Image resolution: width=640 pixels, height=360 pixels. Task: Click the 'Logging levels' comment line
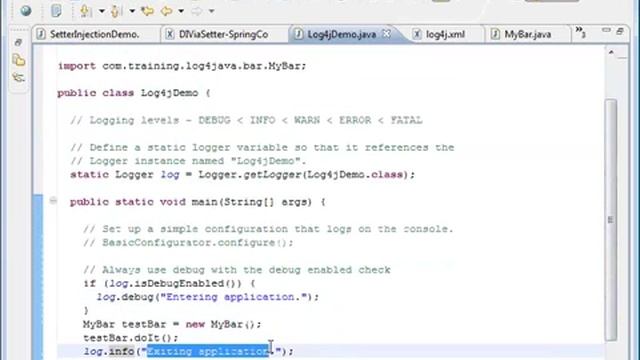pos(247,120)
